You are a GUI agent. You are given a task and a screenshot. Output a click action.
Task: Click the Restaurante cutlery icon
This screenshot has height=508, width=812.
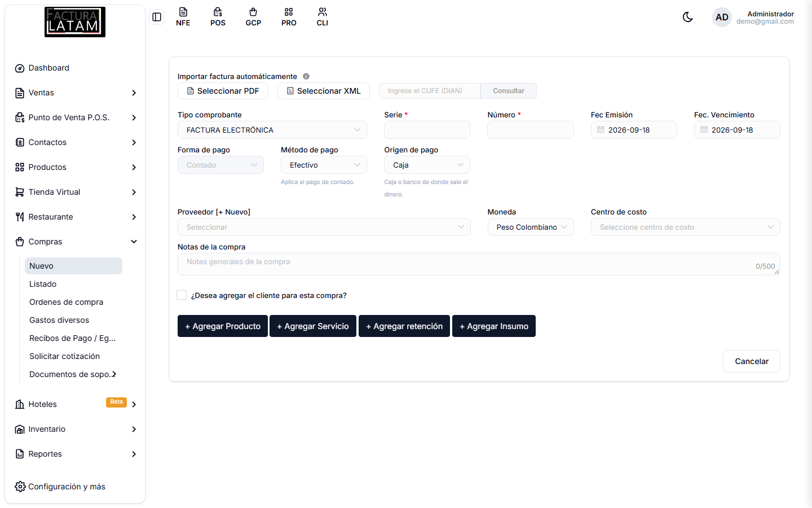(x=20, y=217)
